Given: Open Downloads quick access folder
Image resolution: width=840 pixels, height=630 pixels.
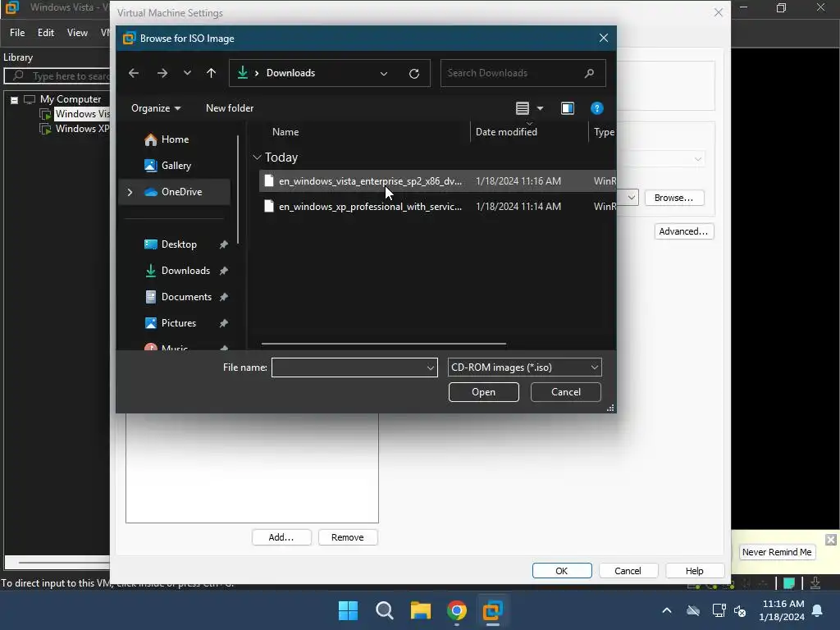Looking at the screenshot, I should [185, 271].
